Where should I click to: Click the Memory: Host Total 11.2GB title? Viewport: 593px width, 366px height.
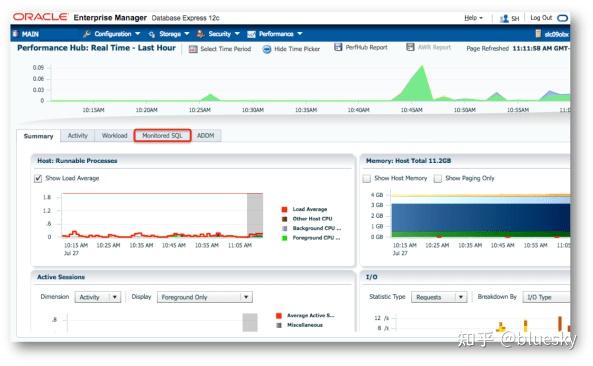(x=408, y=161)
